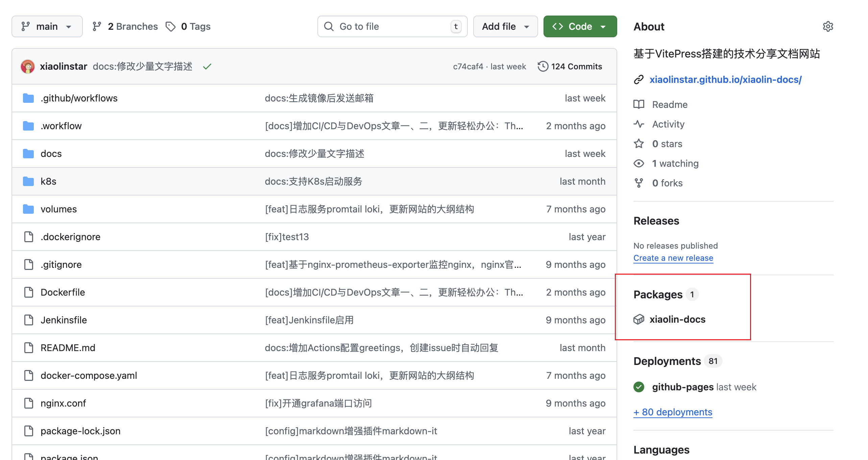Screen dimensions: 868x460
Task: View 0 Tags page
Action: (x=188, y=26)
